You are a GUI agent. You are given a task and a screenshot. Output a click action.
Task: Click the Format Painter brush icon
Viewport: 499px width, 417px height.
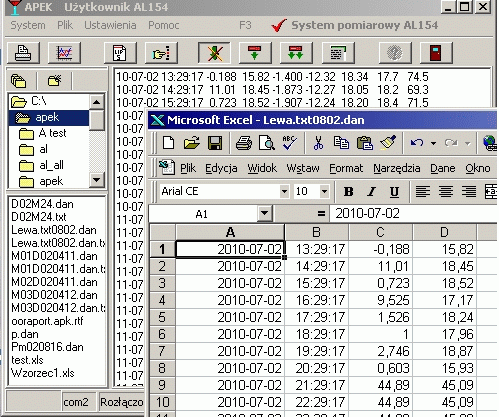pos(388,142)
